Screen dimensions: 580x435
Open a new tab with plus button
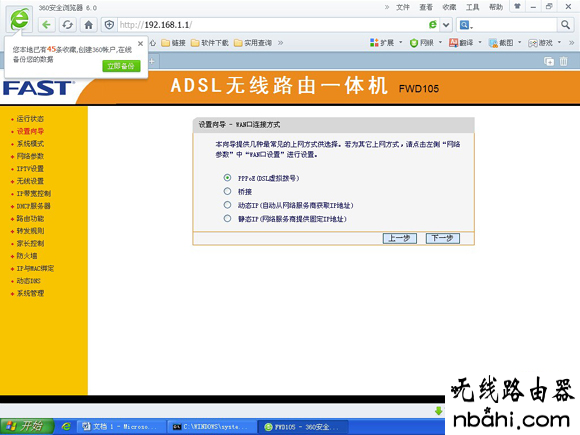tap(152, 61)
